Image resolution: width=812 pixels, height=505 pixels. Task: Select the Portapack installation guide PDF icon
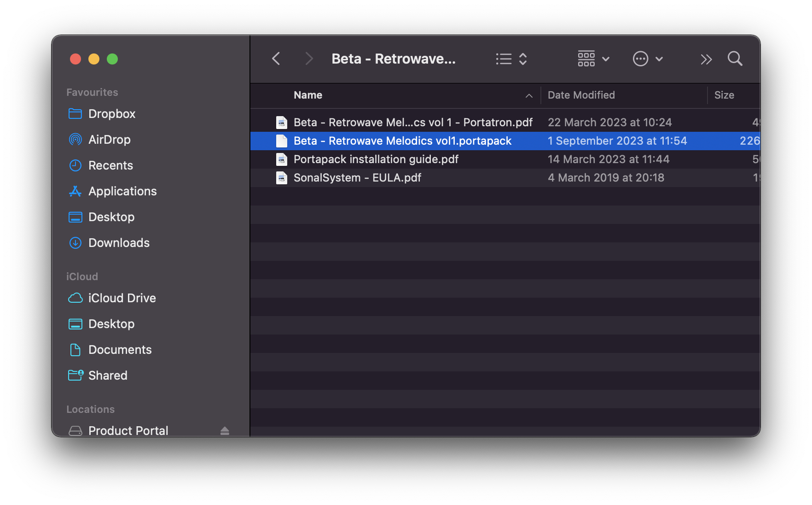click(x=282, y=159)
